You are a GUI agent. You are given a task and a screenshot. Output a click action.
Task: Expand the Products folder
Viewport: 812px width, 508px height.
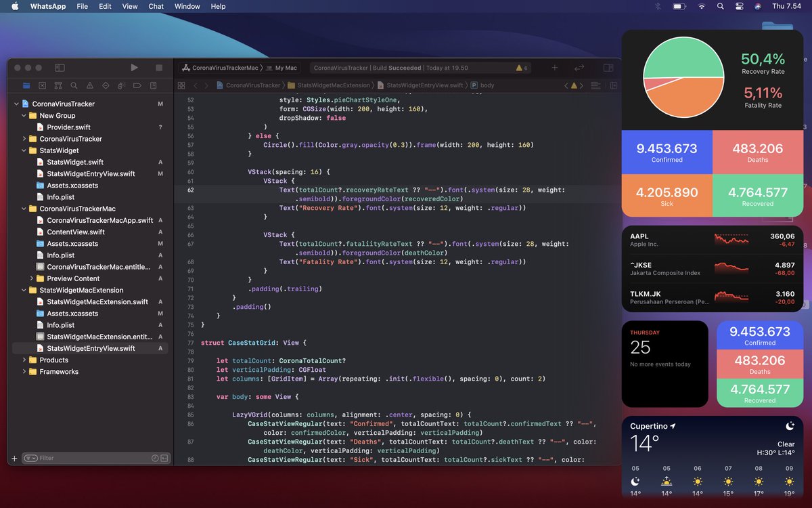click(25, 360)
